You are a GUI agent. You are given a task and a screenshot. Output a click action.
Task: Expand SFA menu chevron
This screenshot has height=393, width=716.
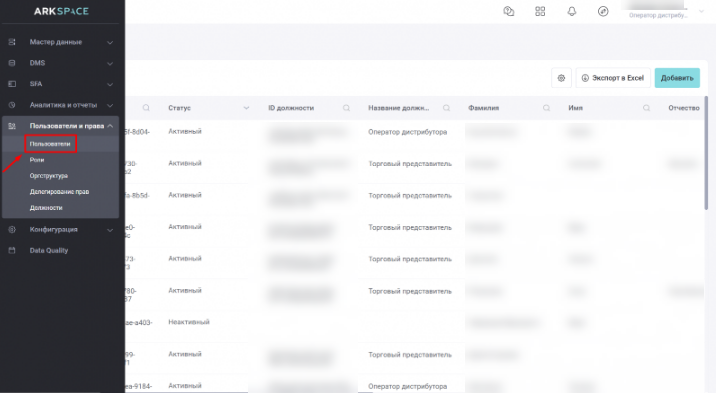[x=110, y=84]
